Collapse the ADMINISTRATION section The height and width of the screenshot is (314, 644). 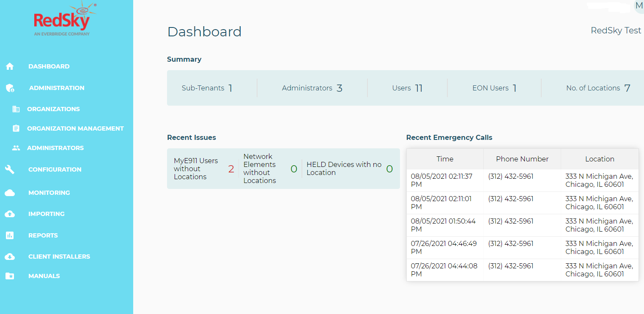click(57, 88)
